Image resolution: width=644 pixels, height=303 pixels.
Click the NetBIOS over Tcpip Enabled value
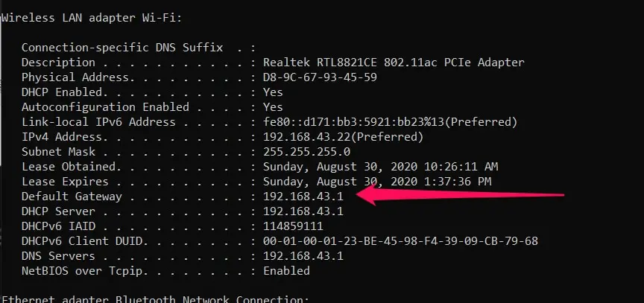tap(286, 271)
